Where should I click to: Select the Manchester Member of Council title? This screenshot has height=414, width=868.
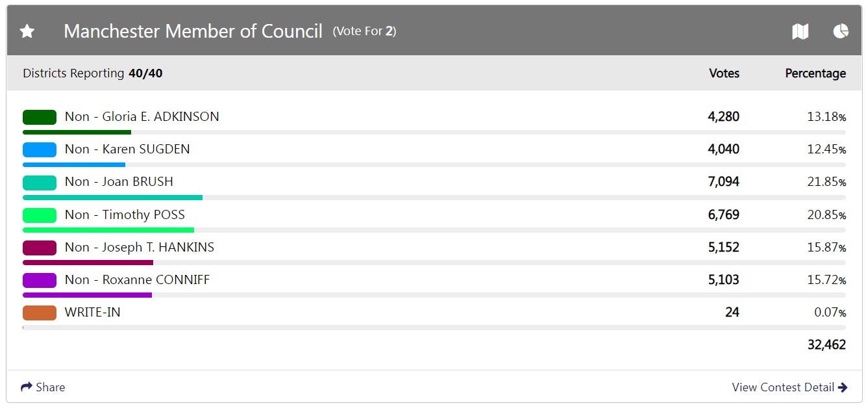(193, 31)
